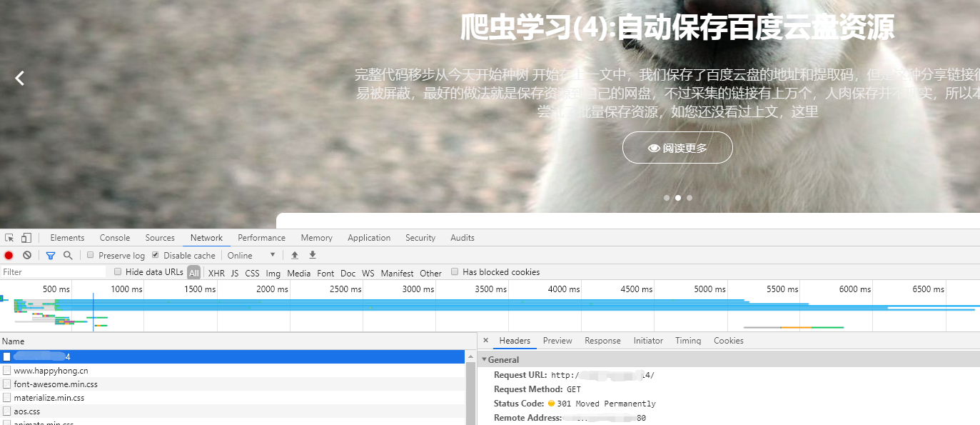Toggle the device toolbar icon

click(x=26, y=237)
